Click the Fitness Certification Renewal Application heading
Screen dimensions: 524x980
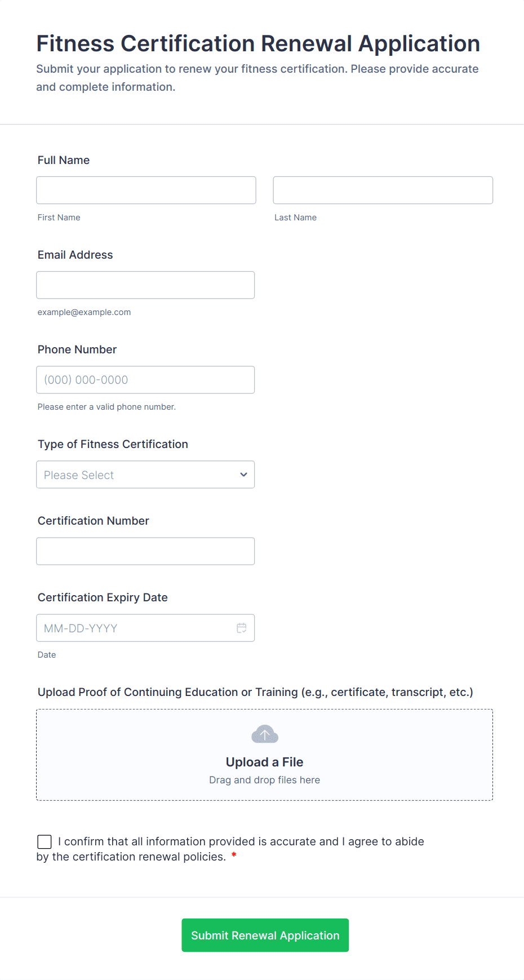coord(258,43)
